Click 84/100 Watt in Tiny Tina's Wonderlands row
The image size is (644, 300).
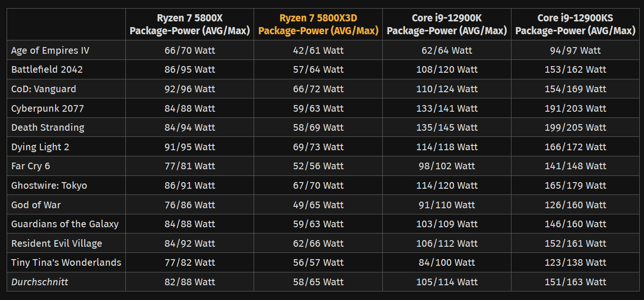(447, 262)
